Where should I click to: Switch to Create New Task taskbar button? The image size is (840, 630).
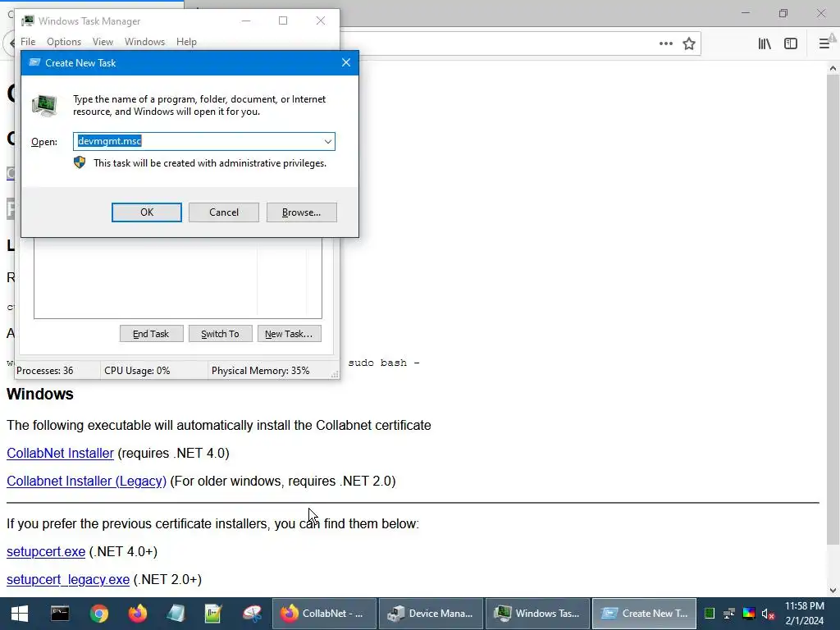click(644, 614)
